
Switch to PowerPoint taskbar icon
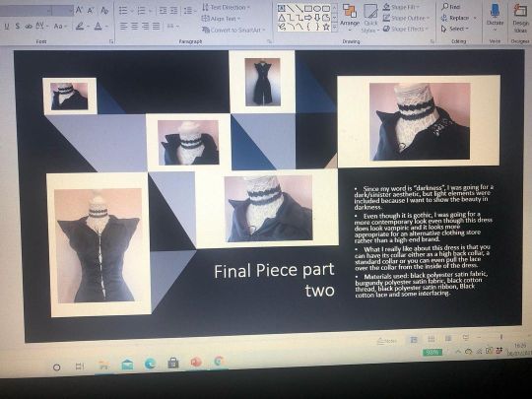pos(196,363)
